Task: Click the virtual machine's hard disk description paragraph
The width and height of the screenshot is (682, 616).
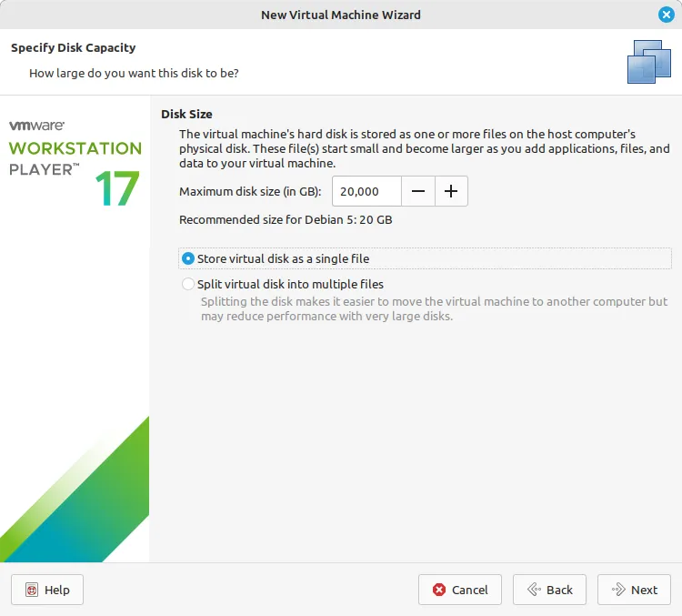Action: [x=425, y=148]
